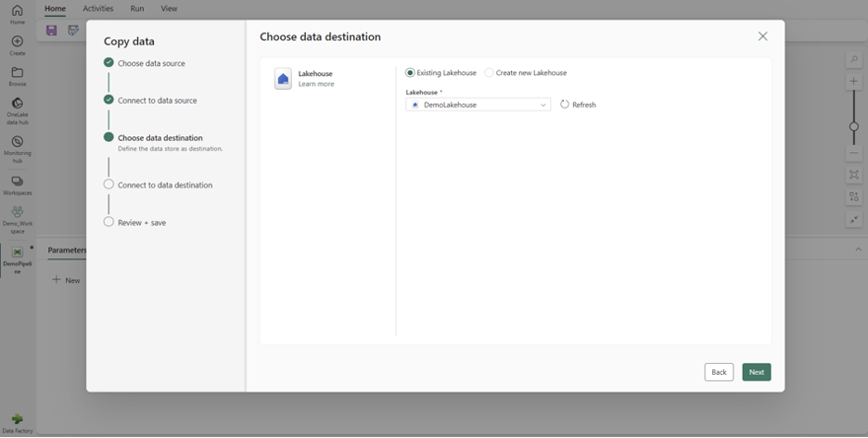Close the Copy data dialog
Image resolution: width=868 pixels, height=438 pixels.
762,36
